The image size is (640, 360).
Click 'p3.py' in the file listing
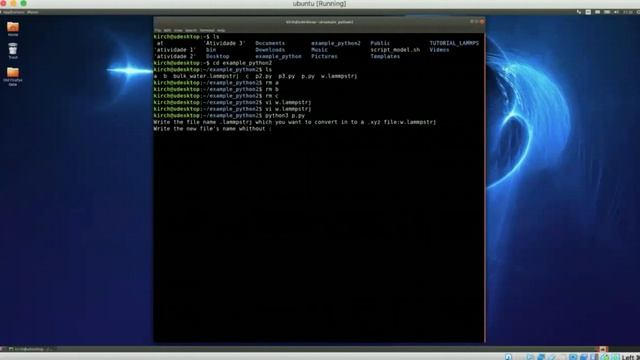[287, 76]
